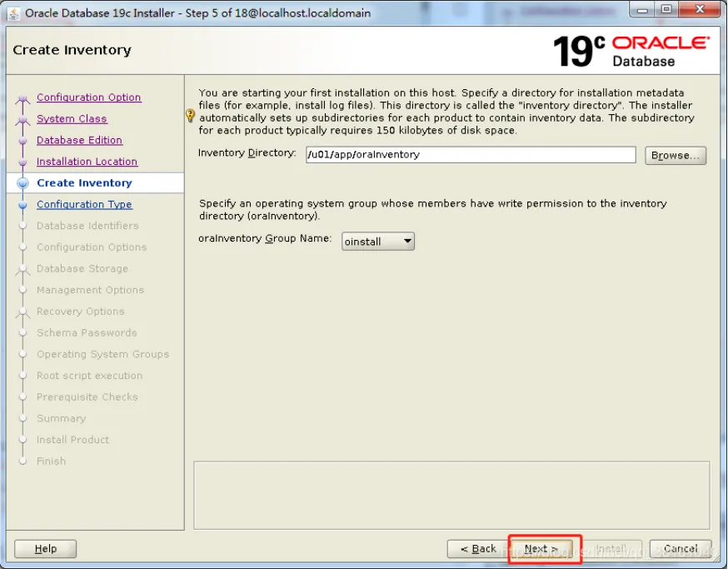Go back with the Back button

pyautogui.click(x=478, y=548)
